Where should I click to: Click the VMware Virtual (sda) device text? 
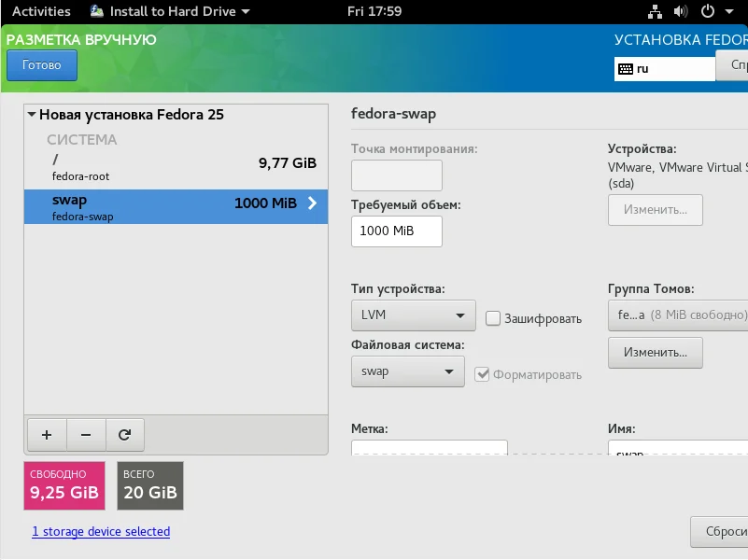point(678,175)
